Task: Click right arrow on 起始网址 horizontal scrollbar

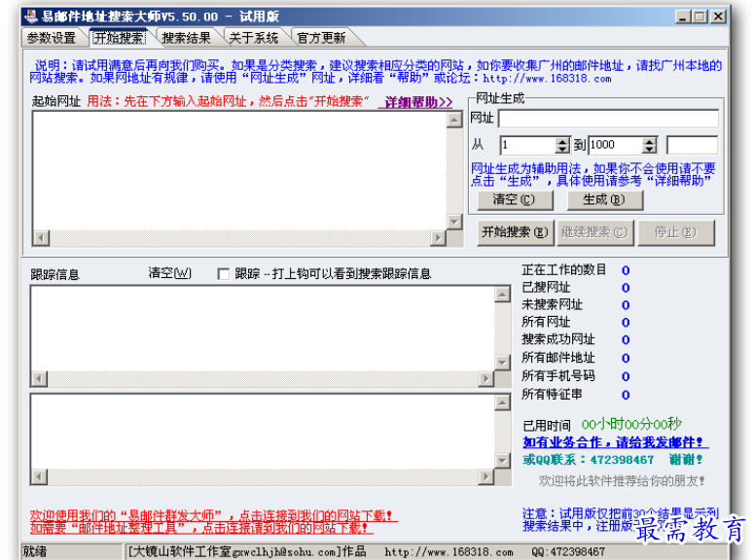Action: click(x=438, y=237)
